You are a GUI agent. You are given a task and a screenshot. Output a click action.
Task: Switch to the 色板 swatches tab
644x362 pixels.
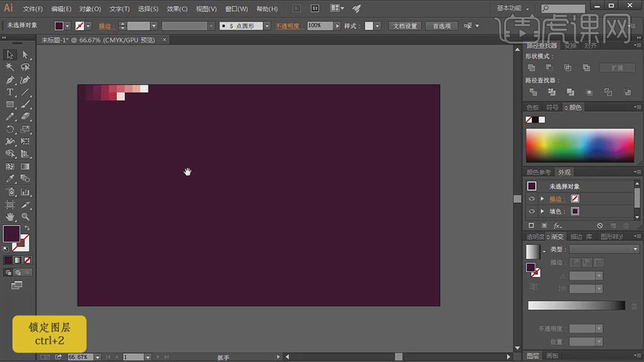click(533, 107)
